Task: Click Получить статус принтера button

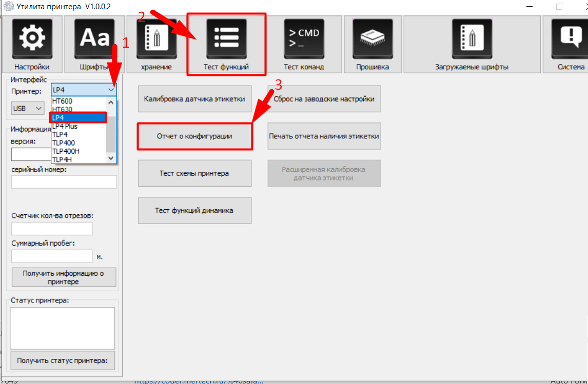Action: [x=62, y=360]
